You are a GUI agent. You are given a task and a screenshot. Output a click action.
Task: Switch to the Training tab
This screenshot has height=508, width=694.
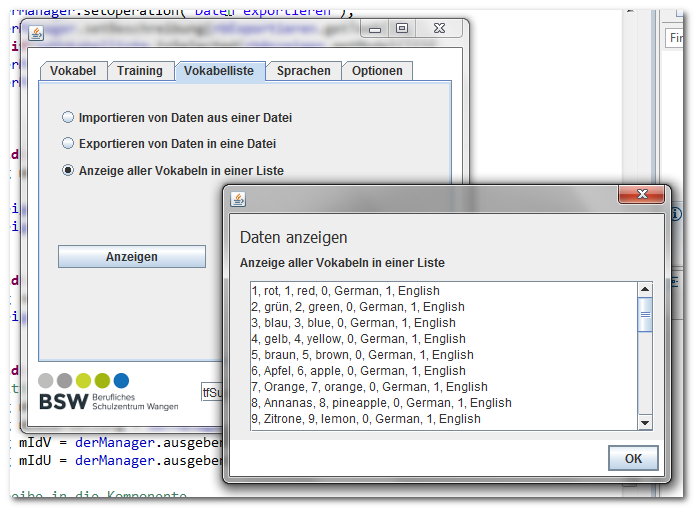point(140,71)
